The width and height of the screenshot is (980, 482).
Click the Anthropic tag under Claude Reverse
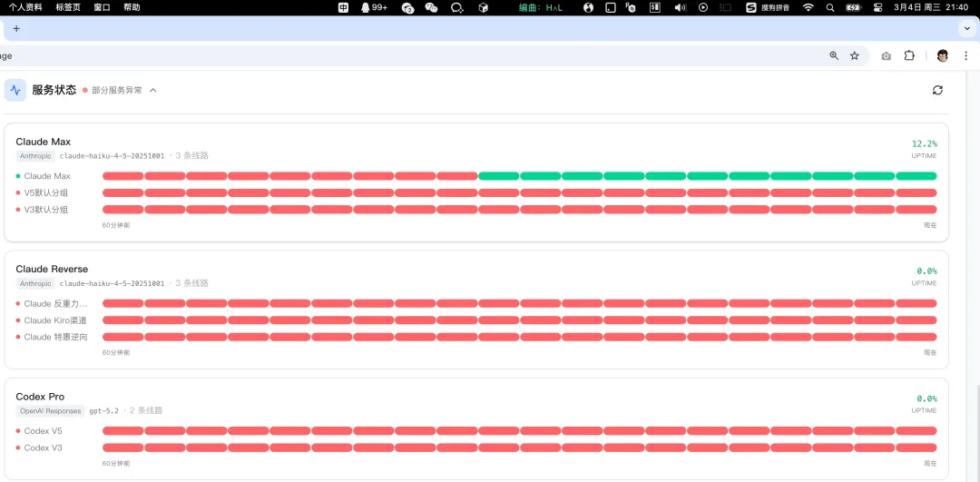36,283
